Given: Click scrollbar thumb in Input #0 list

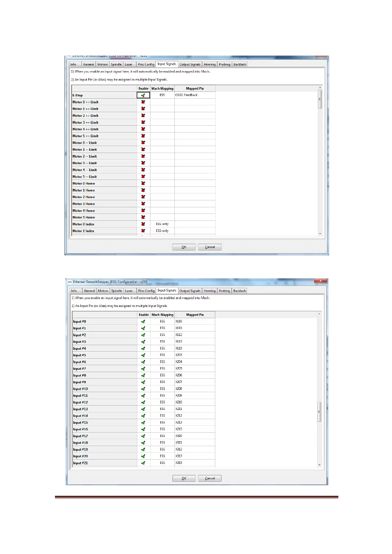Looking at the screenshot, I should (320, 412).
